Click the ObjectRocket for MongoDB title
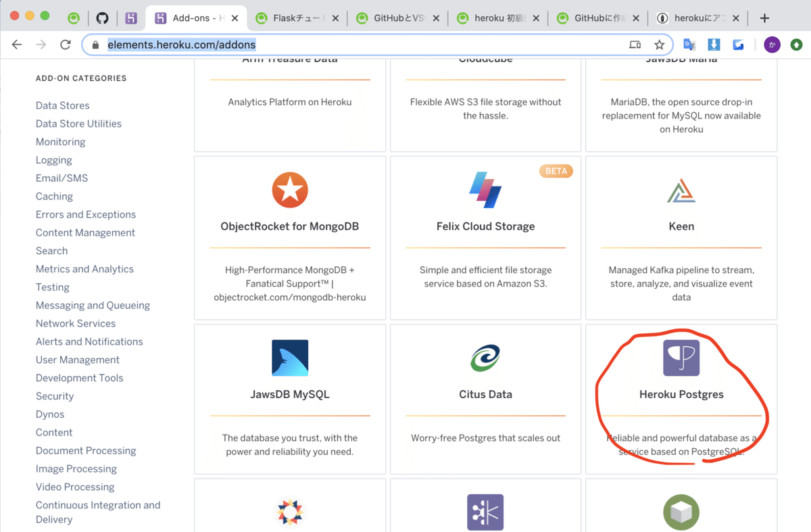Image resolution: width=811 pixels, height=532 pixels. pyautogui.click(x=290, y=226)
